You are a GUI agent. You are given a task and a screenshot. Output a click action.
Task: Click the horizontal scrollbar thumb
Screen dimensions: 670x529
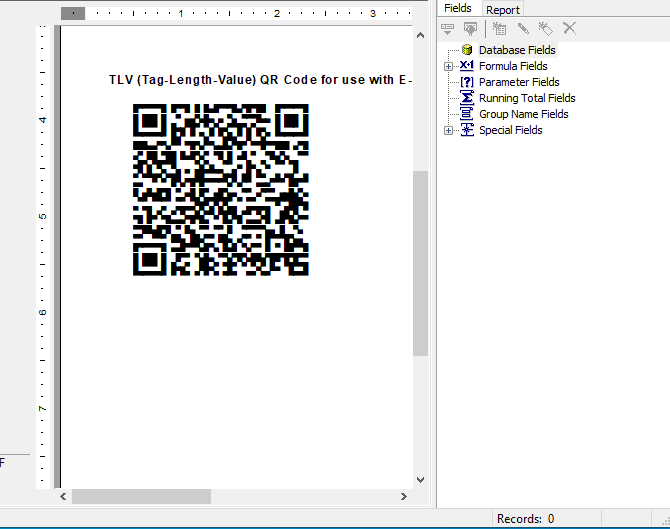tap(141, 497)
